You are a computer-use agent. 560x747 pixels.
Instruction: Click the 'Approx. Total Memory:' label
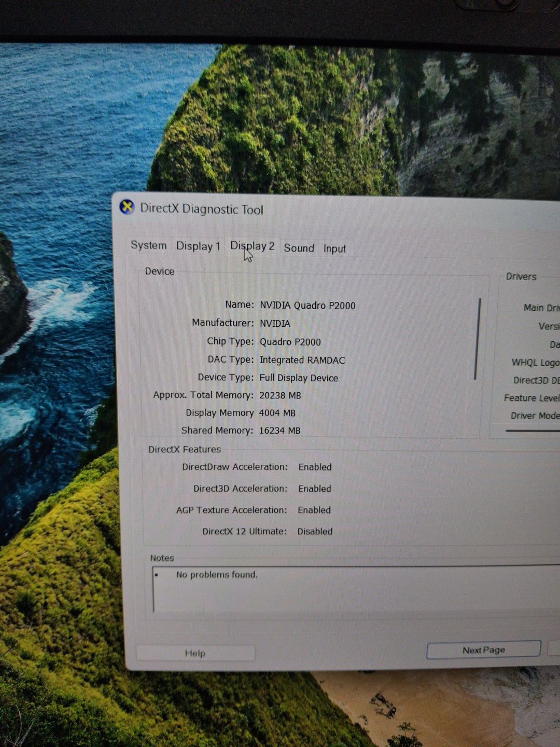[x=203, y=395]
